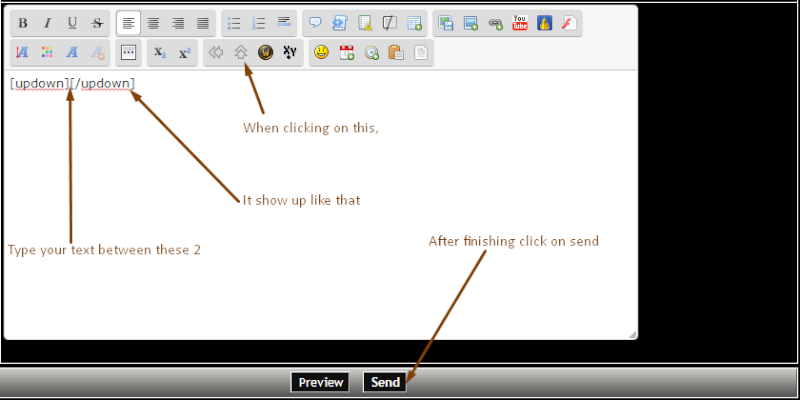Insert a spoiler tag
This screenshot has height=400, width=800.
[365, 23]
